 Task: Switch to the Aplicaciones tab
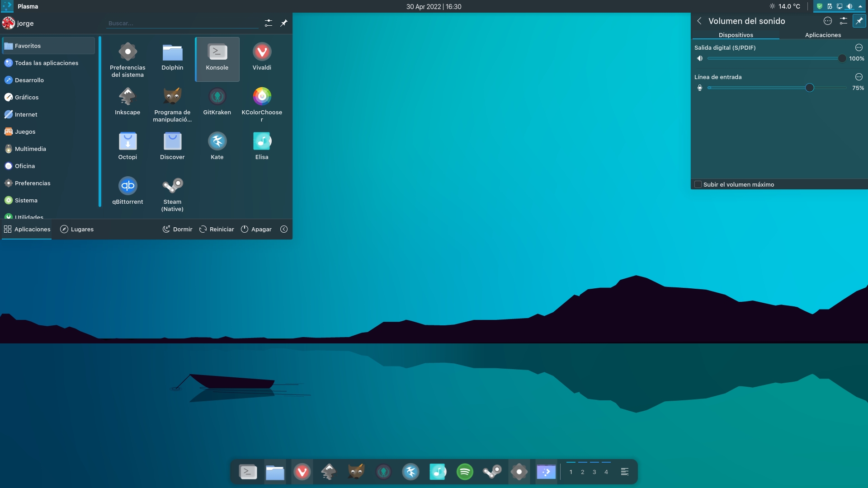pyautogui.click(x=823, y=35)
